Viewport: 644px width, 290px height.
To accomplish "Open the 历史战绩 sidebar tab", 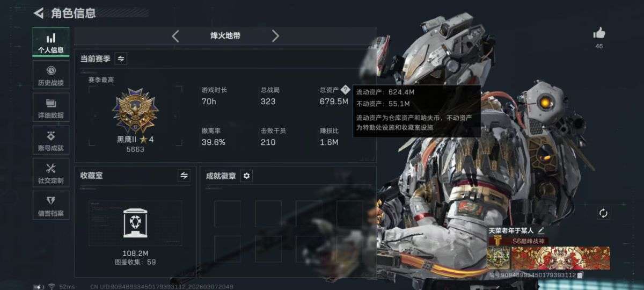I will pyautogui.click(x=51, y=75).
